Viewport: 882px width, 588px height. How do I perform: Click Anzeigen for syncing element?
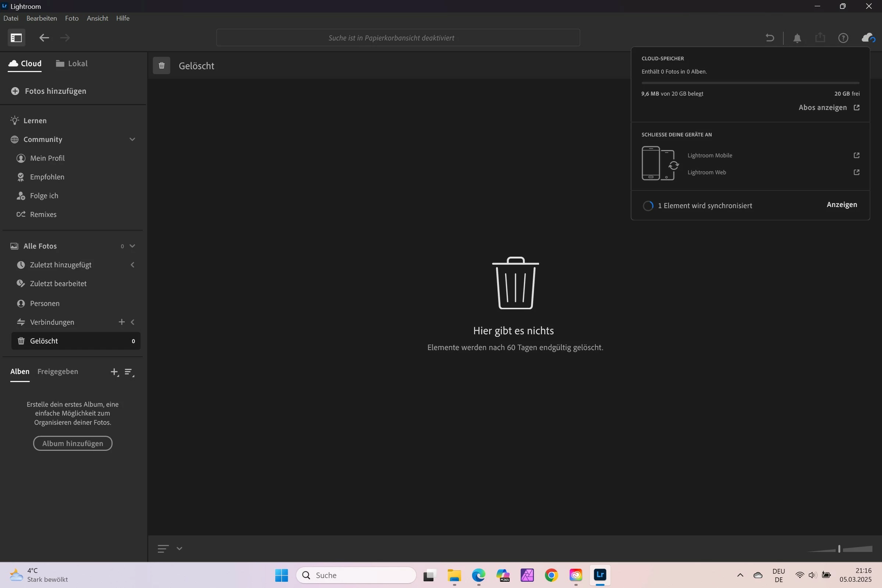point(842,204)
